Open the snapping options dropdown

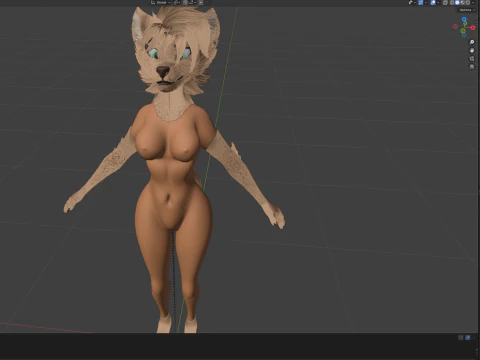coord(192,2)
